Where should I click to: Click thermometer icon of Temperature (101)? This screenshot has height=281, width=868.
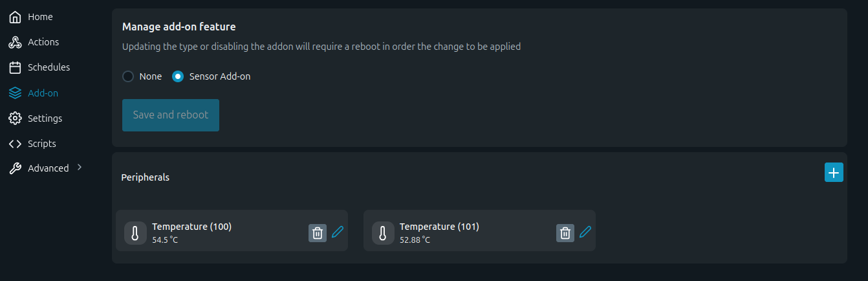383,233
